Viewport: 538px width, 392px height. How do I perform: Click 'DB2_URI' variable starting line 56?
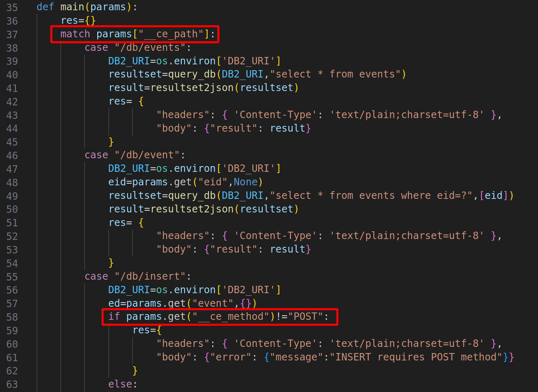click(x=129, y=290)
